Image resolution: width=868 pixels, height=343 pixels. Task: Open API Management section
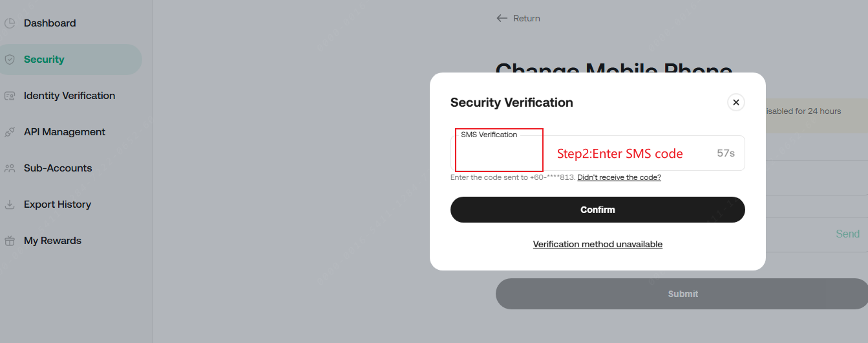point(64,132)
